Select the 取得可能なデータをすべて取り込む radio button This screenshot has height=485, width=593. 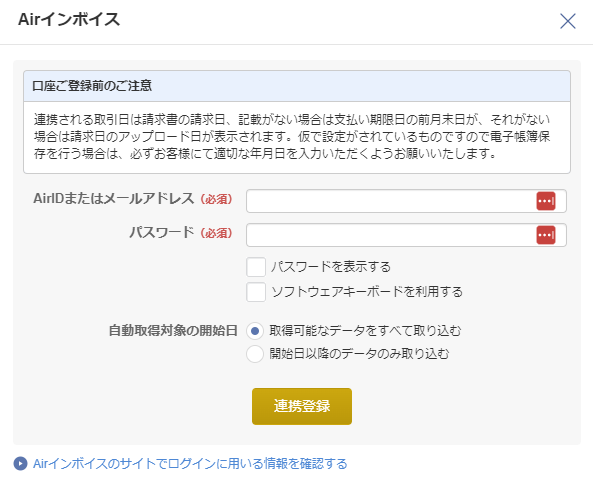[x=255, y=331]
